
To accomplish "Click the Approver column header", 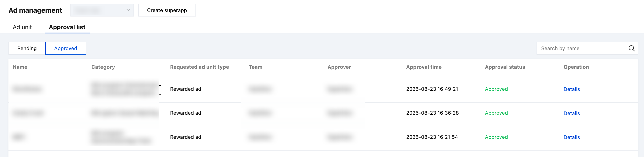I will click(339, 67).
